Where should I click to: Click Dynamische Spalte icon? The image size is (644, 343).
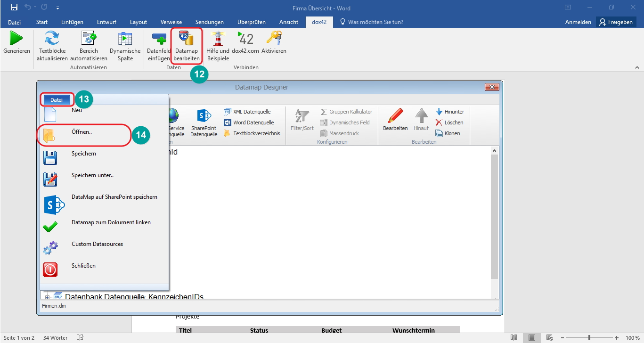[x=125, y=38]
